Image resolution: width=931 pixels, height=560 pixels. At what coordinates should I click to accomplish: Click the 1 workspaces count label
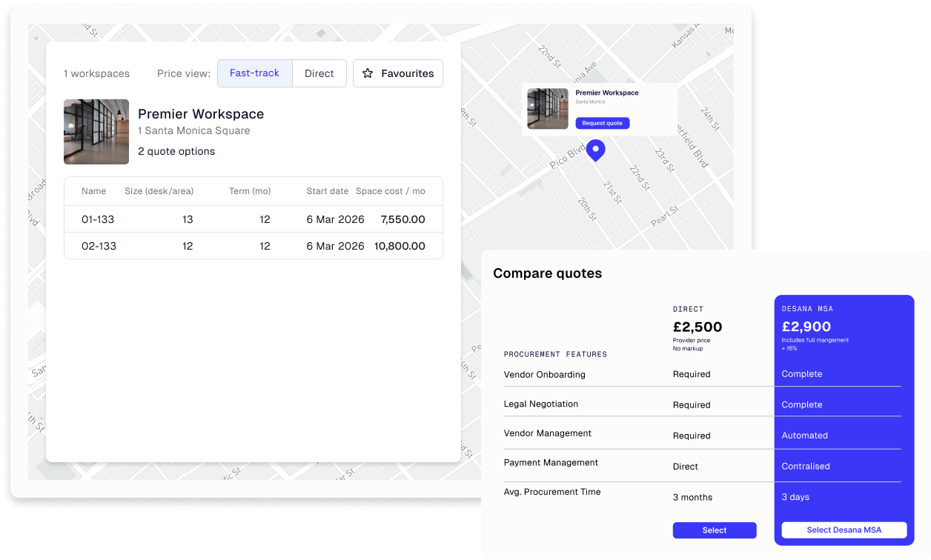pos(96,73)
